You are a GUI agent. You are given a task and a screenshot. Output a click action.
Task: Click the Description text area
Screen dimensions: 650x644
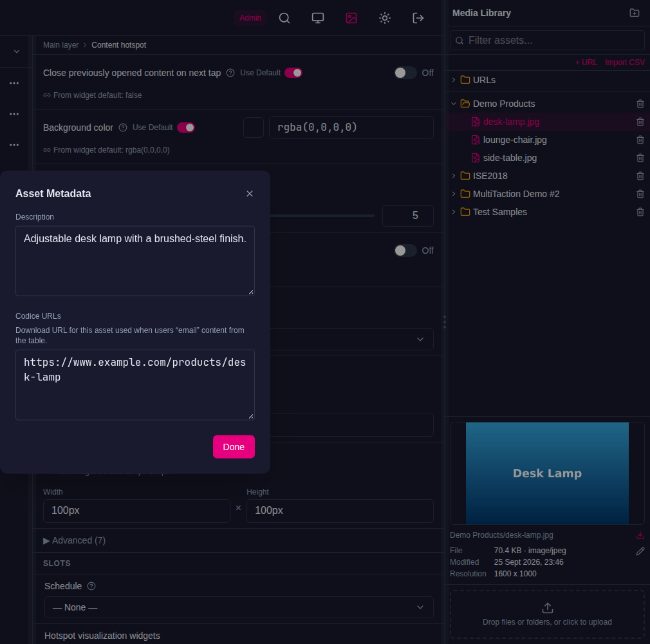[135, 261]
